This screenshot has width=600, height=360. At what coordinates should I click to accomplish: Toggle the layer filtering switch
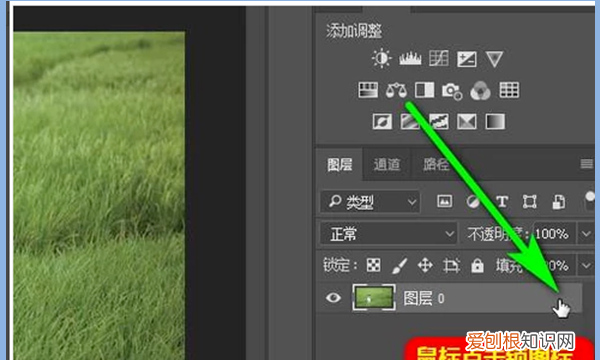pos(590,200)
